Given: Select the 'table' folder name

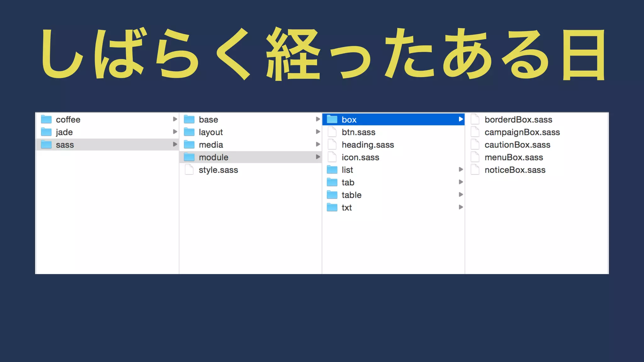Looking at the screenshot, I should click(352, 195).
